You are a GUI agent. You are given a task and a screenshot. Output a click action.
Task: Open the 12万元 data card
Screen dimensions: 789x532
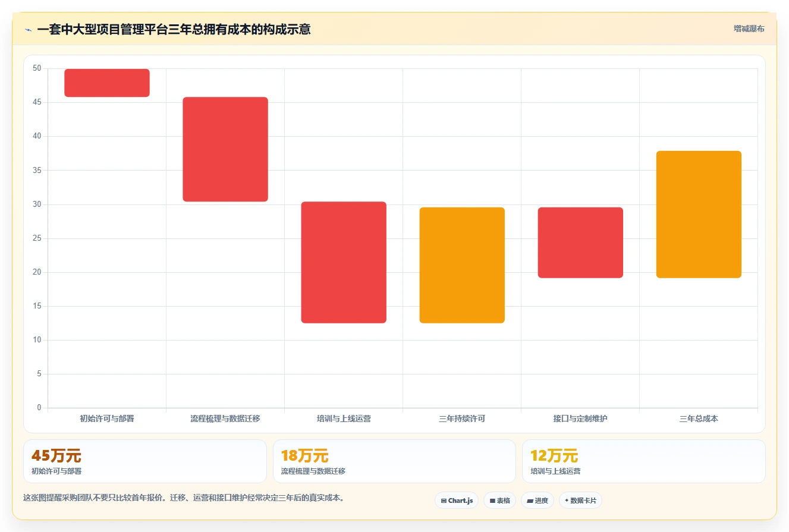pyautogui.click(x=643, y=461)
